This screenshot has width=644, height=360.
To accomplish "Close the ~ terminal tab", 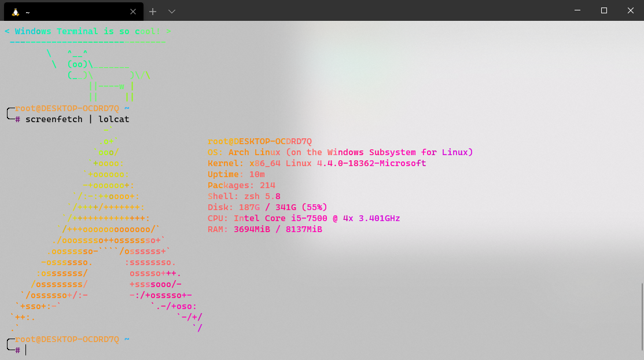I will 133,12.
